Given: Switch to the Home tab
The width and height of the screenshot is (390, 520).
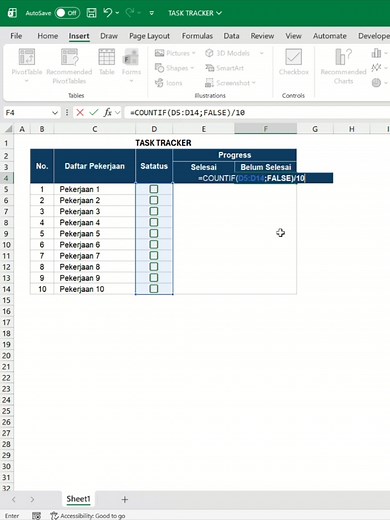Looking at the screenshot, I should 47,36.
